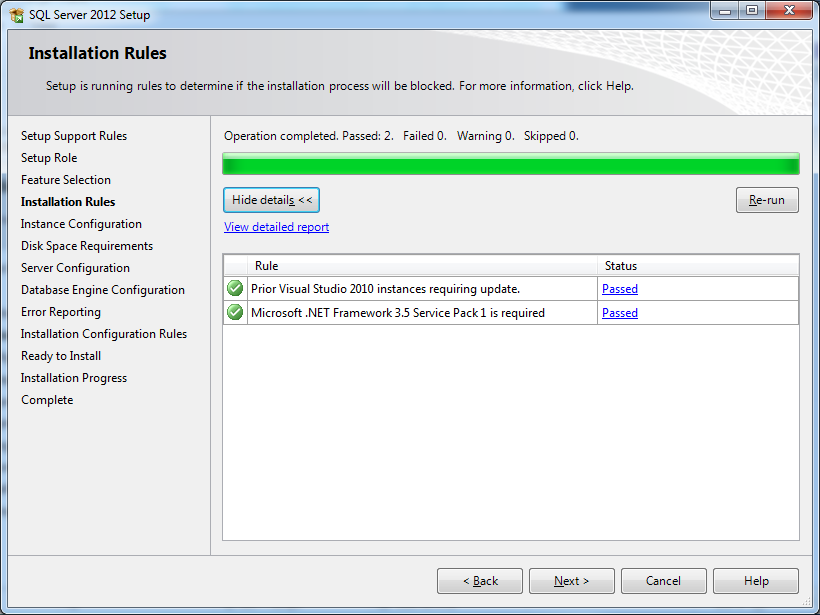
Task: Select Error Reporting step
Action: (61, 312)
